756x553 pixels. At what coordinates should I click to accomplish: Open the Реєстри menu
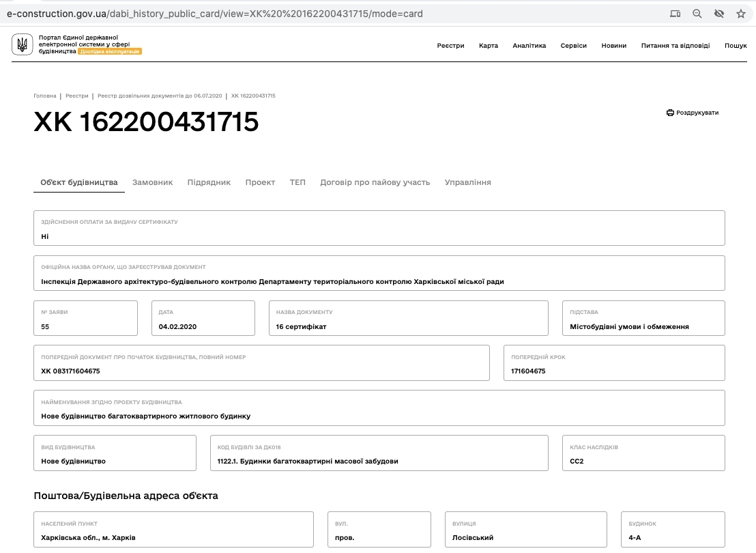pyautogui.click(x=450, y=45)
